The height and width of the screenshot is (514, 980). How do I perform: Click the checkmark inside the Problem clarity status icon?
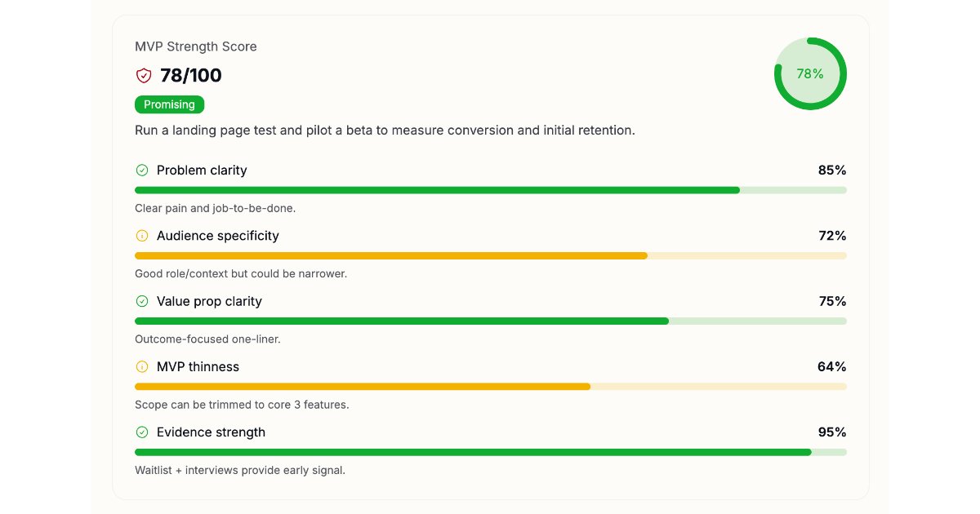140,171
